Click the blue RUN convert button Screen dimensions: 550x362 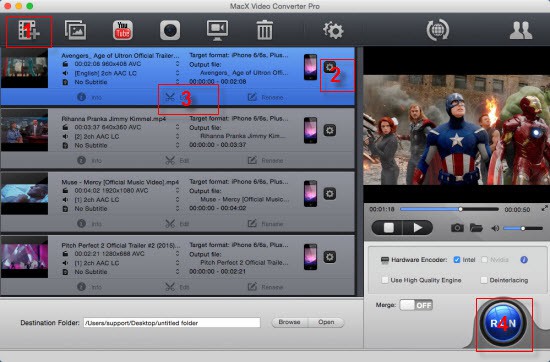503,323
